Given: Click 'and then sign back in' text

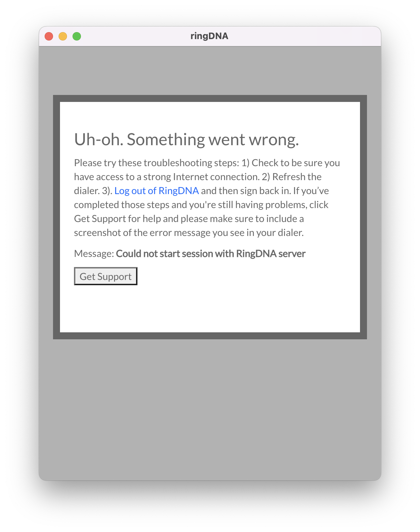Looking at the screenshot, I should click(245, 191).
